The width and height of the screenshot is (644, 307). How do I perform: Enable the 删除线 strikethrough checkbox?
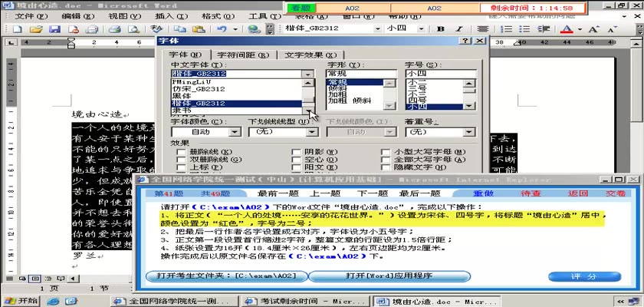[x=181, y=152]
